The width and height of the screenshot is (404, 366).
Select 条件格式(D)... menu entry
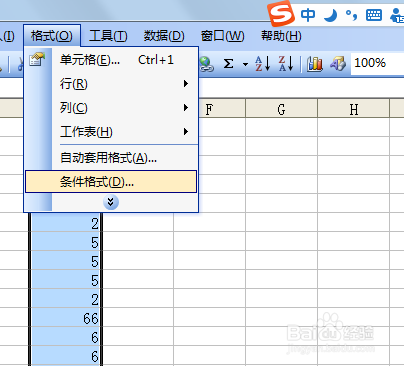111,182
